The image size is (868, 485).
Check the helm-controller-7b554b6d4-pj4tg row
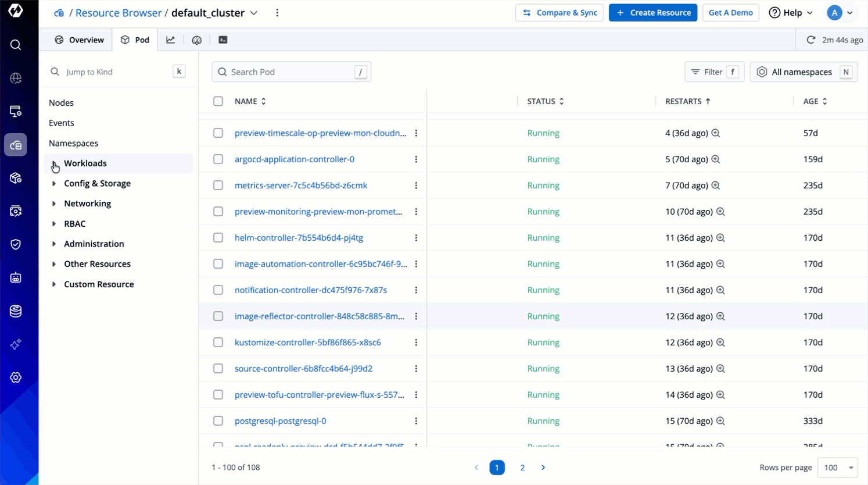218,238
